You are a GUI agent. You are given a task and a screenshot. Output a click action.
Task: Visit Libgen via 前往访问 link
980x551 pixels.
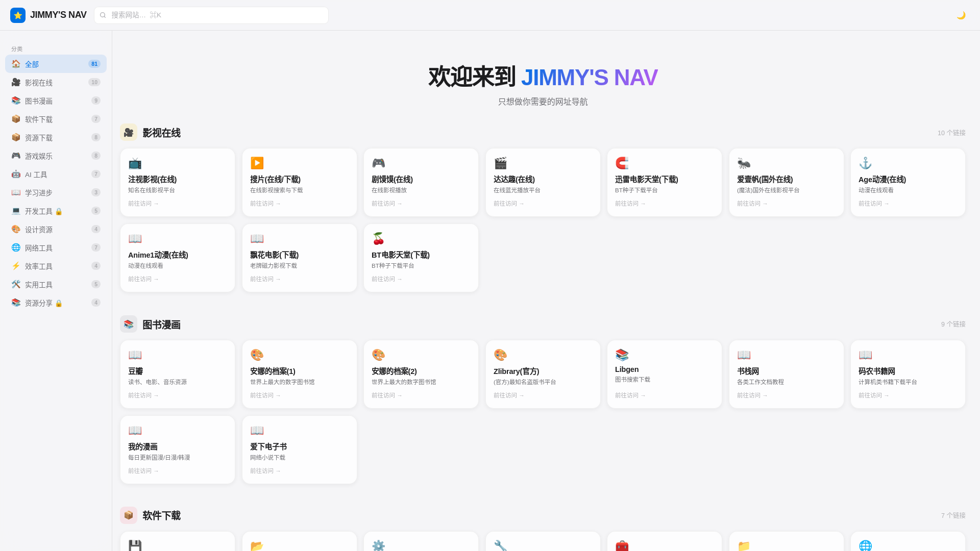(630, 395)
